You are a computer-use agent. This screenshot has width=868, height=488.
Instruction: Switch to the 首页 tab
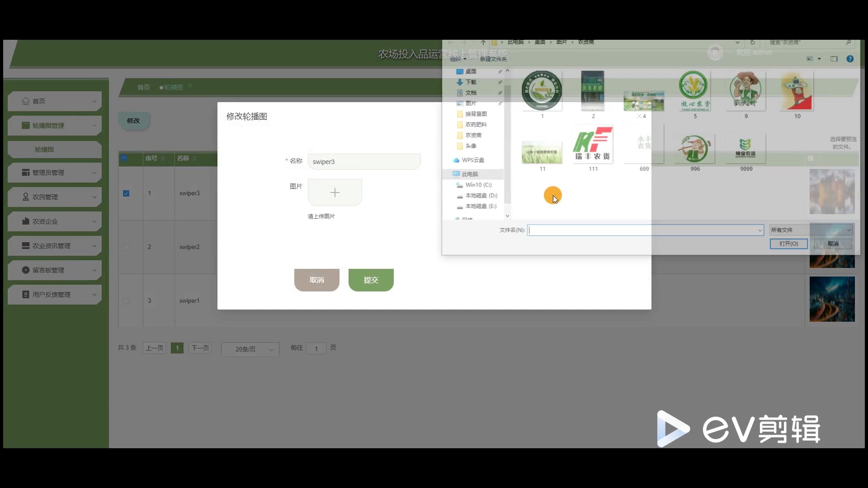[x=144, y=87]
